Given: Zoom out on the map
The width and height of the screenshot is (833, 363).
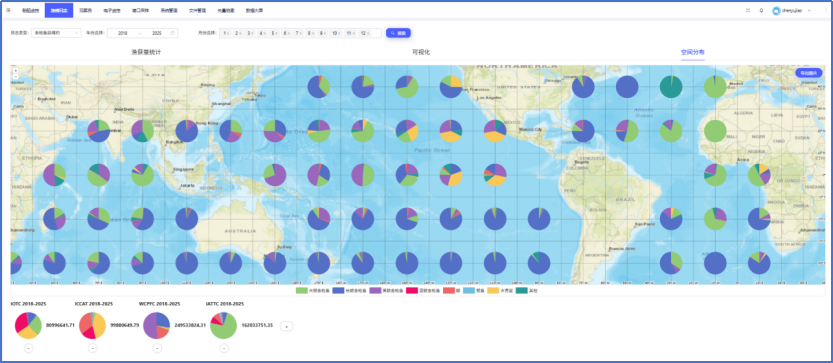Looking at the screenshot, I should click(16, 76).
